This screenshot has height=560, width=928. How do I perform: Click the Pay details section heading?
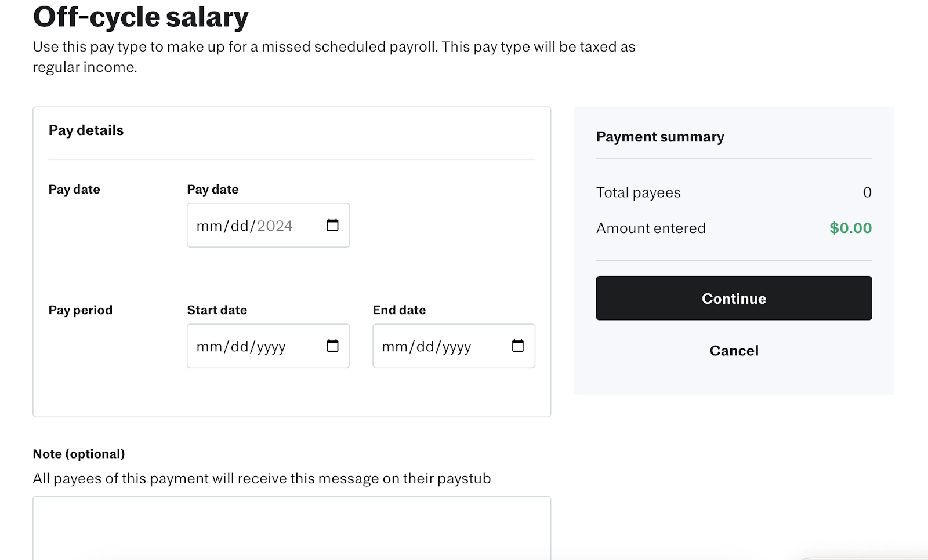pyautogui.click(x=86, y=130)
